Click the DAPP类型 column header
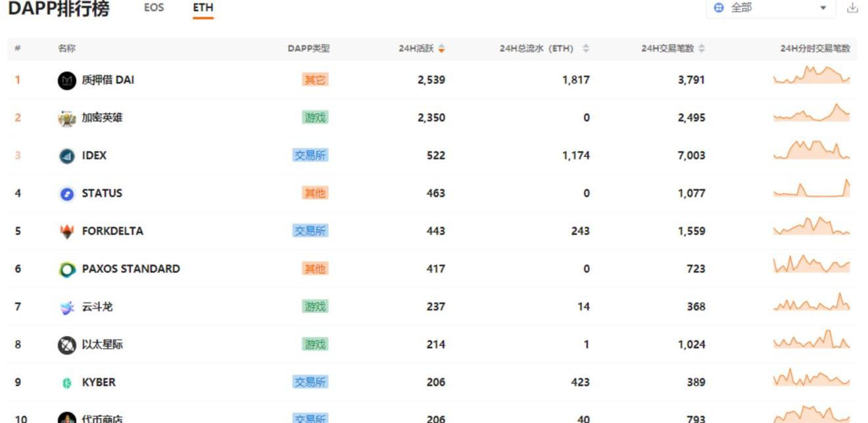The image size is (868, 423). pos(308,49)
